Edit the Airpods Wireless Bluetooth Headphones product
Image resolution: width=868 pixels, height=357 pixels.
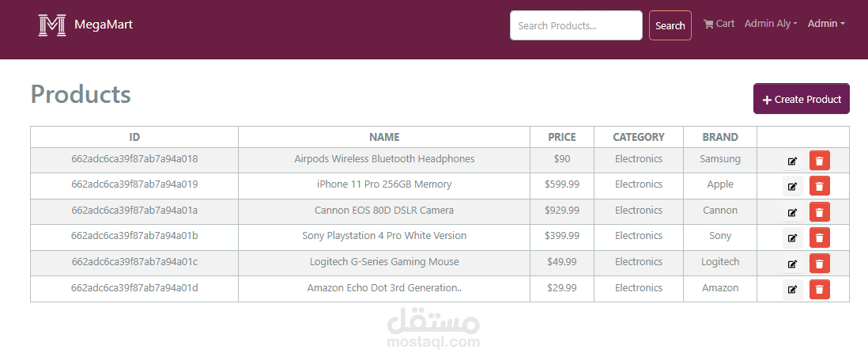click(793, 161)
